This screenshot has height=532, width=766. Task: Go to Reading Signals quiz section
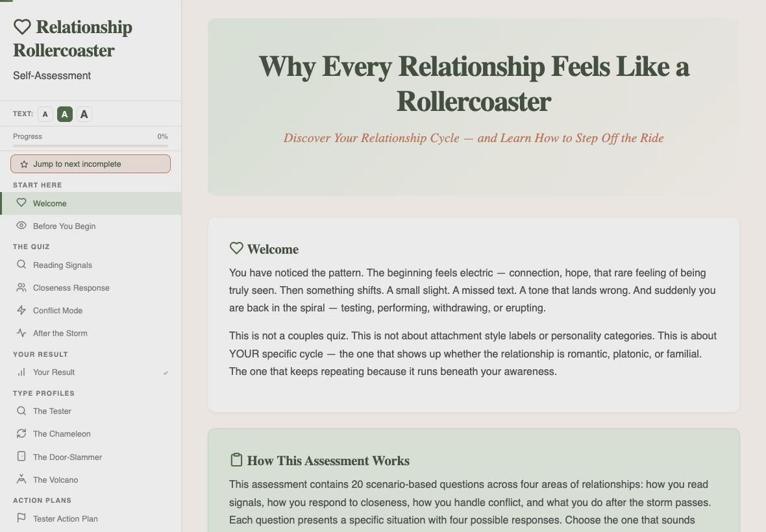click(x=90, y=265)
